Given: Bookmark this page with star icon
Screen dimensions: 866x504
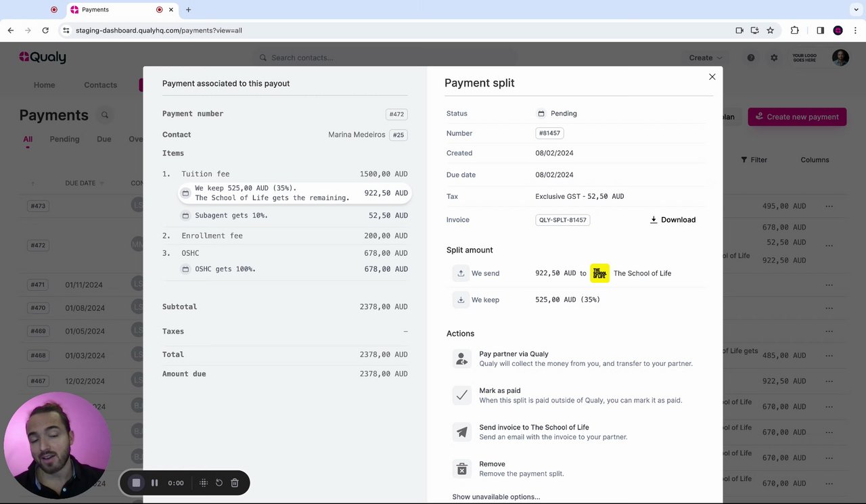Looking at the screenshot, I should tap(770, 30).
